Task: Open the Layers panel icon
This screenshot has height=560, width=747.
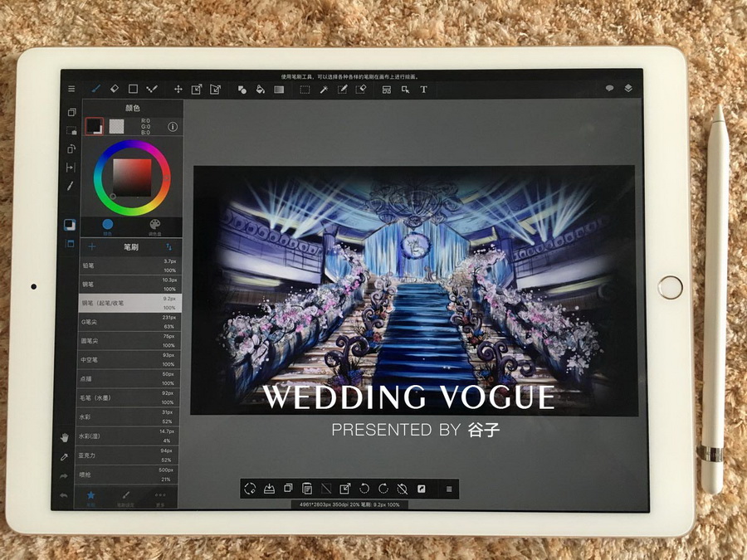Action: click(628, 89)
